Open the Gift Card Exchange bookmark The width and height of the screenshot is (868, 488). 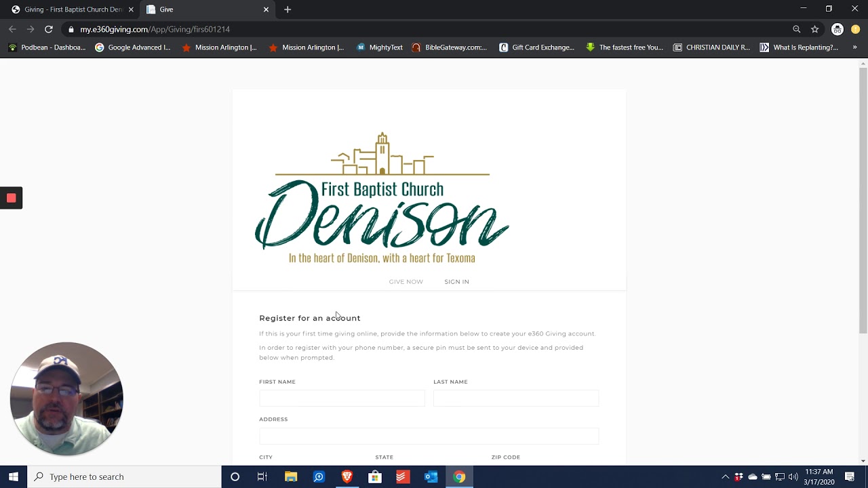tap(536, 47)
